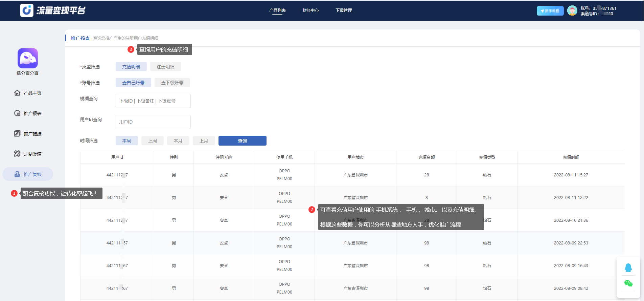Click timestamp 2022-08-09 08:42
Viewport: 644px width, 301px height.
[x=571, y=288]
